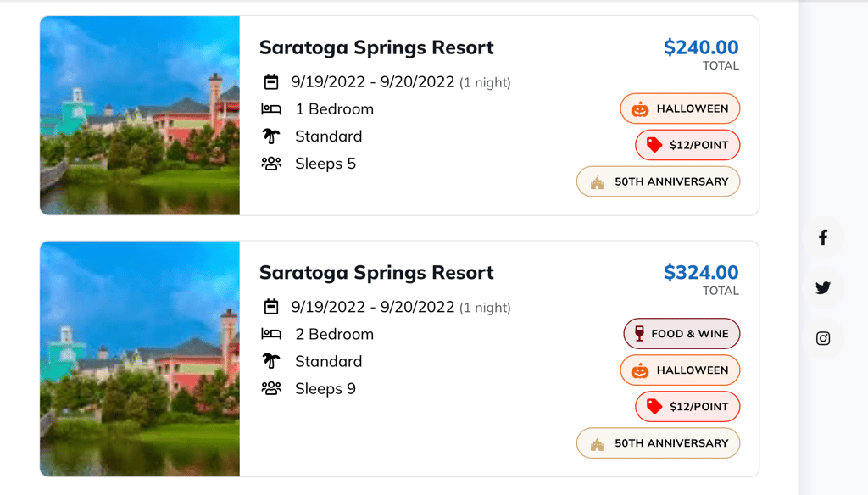Toggle the Halloween filter badge on the second listing

(680, 370)
